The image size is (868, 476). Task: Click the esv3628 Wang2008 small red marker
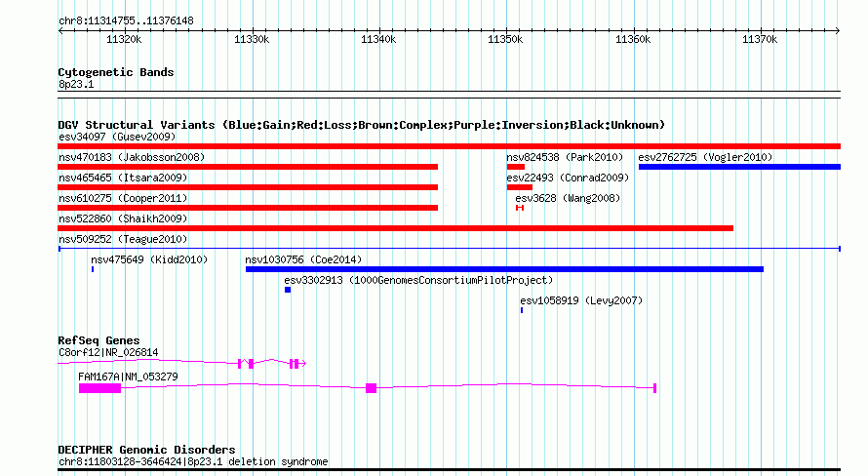click(x=520, y=208)
